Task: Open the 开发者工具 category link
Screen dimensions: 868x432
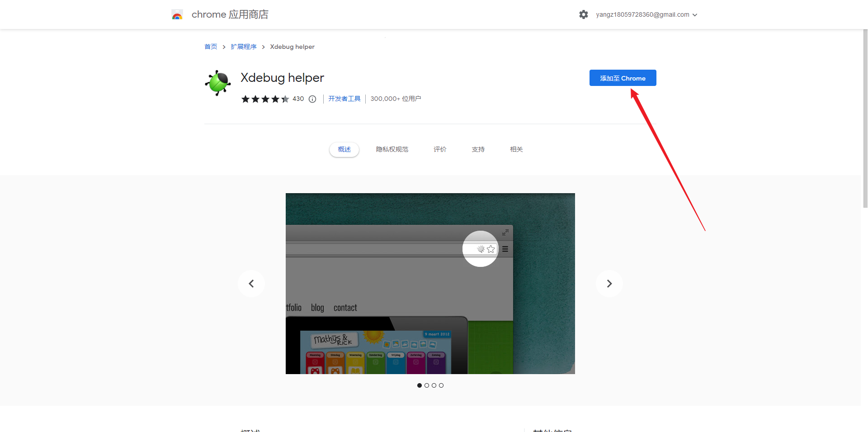Action: (344, 99)
